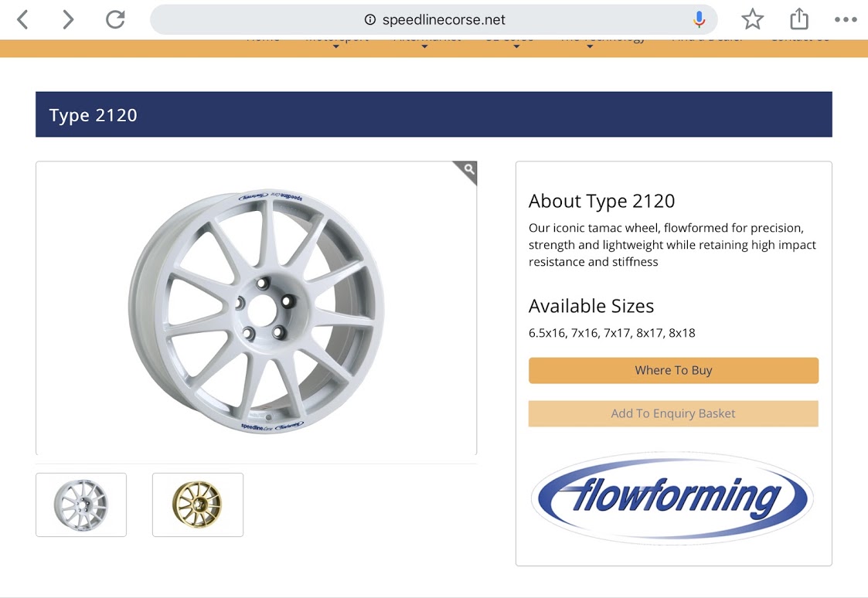
Task: Go back to the previous page
Action: point(22,20)
